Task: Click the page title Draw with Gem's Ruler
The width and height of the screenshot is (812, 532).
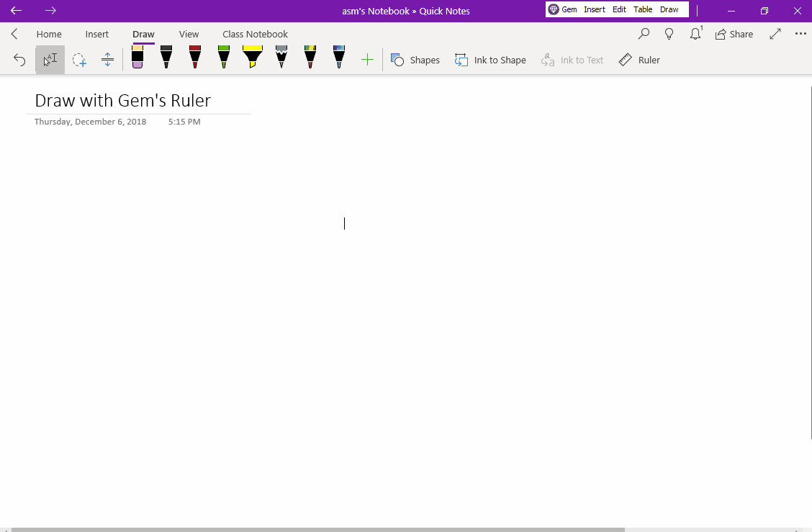Action: (x=122, y=101)
